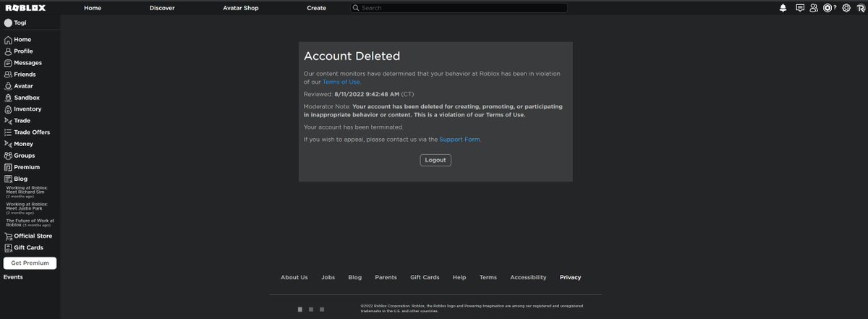Click the Blog icon in sidebar

[x=8, y=179]
